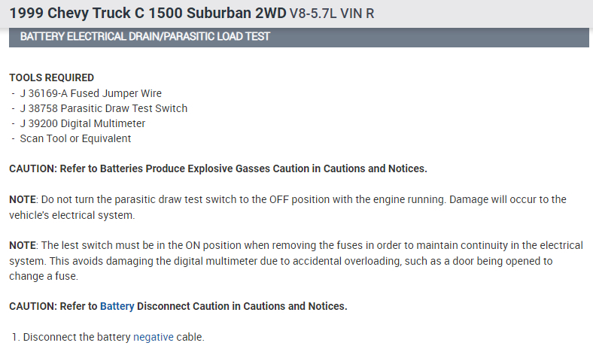The height and width of the screenshot is (364, 593).
Task: Click the step number 1
Action: [14, 337]
